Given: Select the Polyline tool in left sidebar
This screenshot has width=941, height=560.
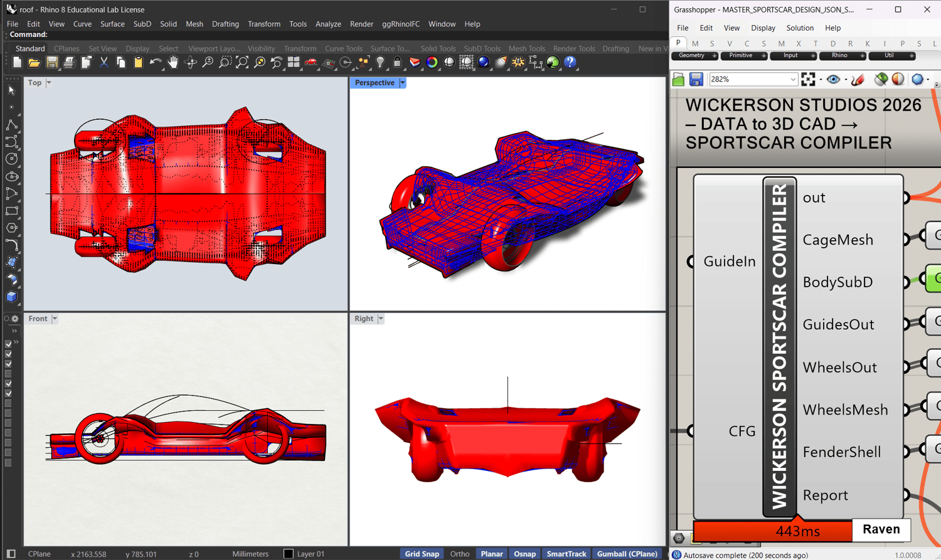Looking at the screenshot, I should click(x=11, y=125).
